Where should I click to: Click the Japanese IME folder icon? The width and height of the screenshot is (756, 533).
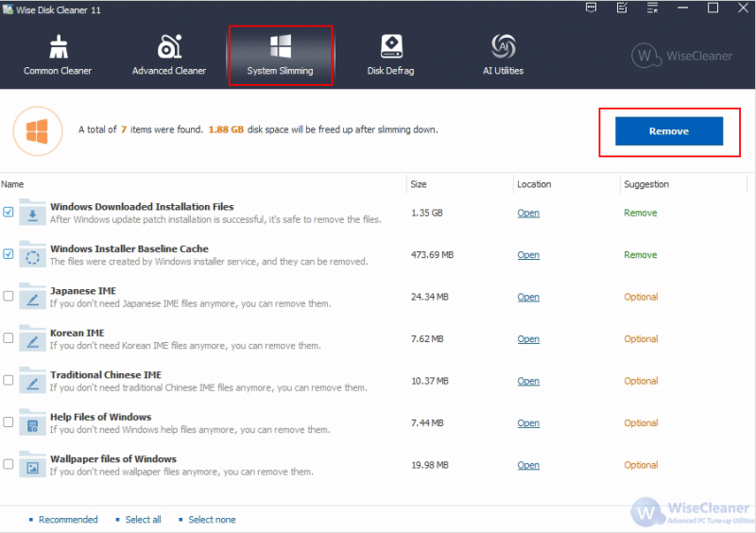click(x=32, y=296)
